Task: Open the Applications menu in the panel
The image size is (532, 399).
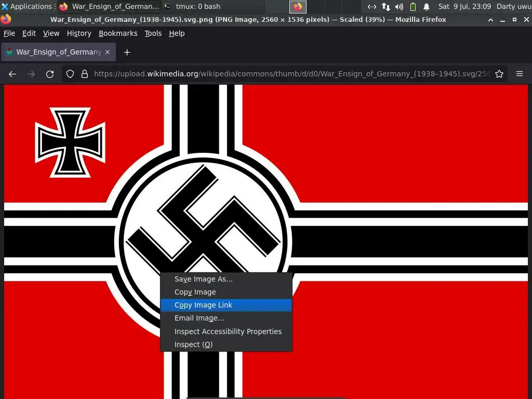Action: tap(28, 6)
